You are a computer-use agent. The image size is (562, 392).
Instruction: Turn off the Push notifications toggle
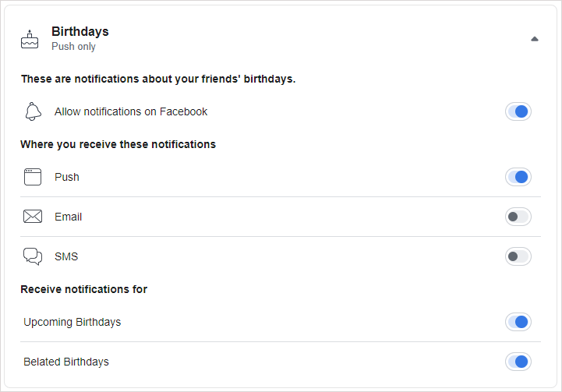point(518,177)
